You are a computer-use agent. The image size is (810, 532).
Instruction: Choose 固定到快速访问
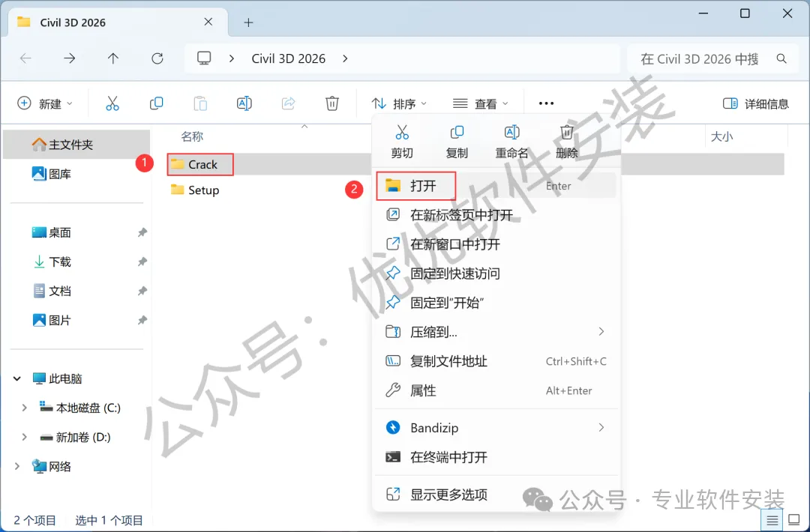tap(496, 273)
